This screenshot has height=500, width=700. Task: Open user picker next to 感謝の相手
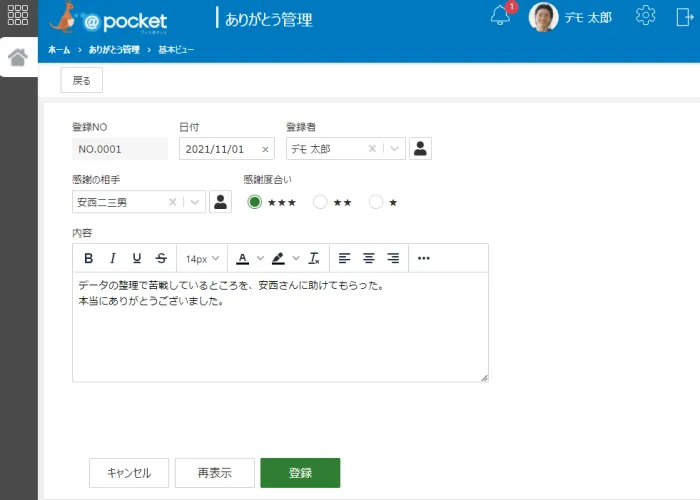(x=221, y=202)
